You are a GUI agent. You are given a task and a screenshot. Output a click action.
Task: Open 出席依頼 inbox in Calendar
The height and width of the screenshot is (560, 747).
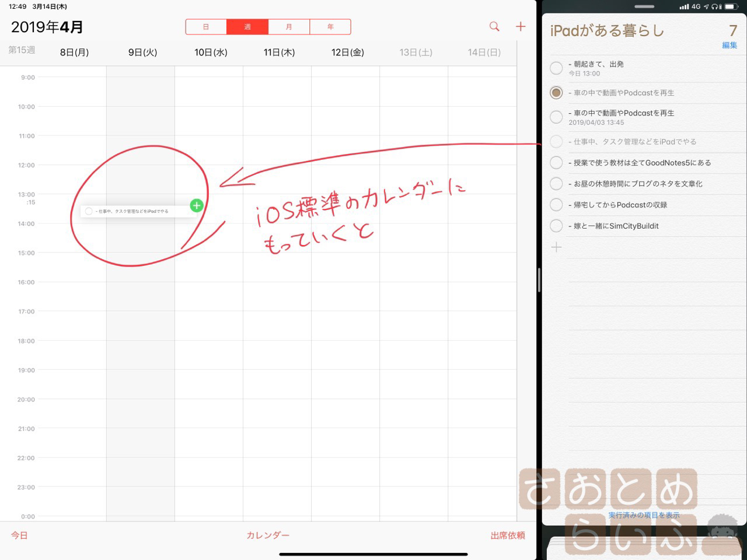(508, 535)
